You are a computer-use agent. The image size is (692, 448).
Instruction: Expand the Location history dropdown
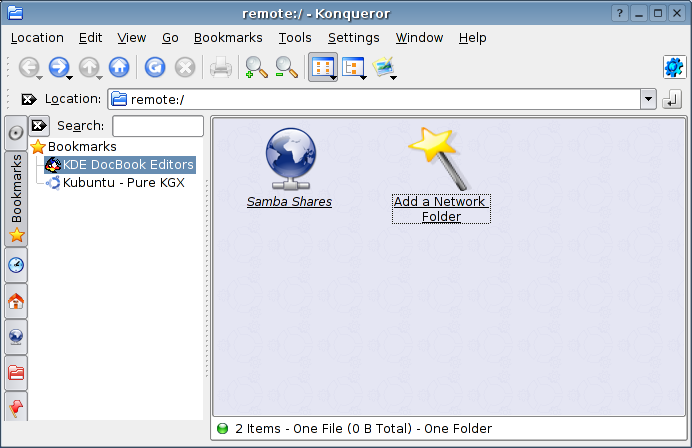648,99
